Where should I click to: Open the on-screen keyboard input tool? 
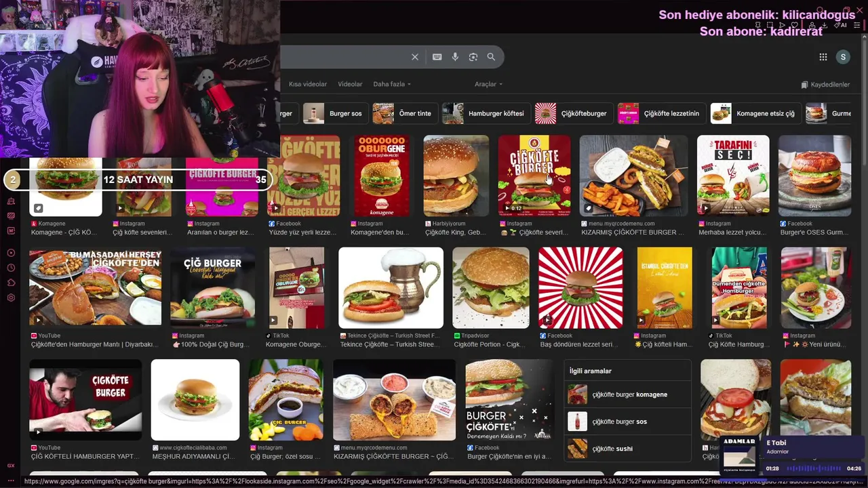(x=437, y=57)
